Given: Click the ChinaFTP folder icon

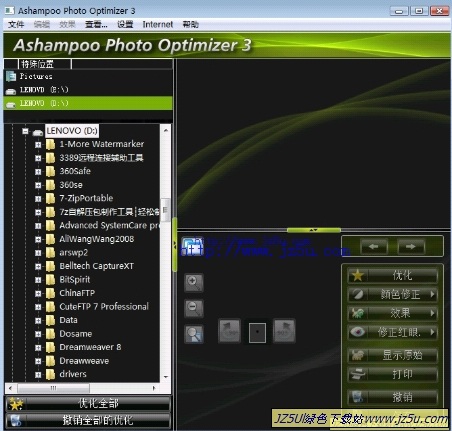Looking at the screenshot, I should (50, 293).
